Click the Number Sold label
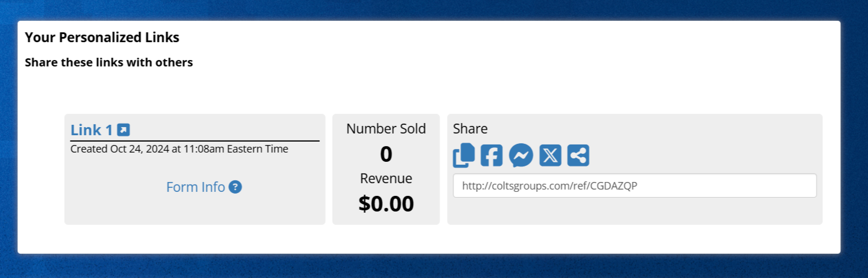Viewport: 868px width, 278px height. click(x=386, y=129)
